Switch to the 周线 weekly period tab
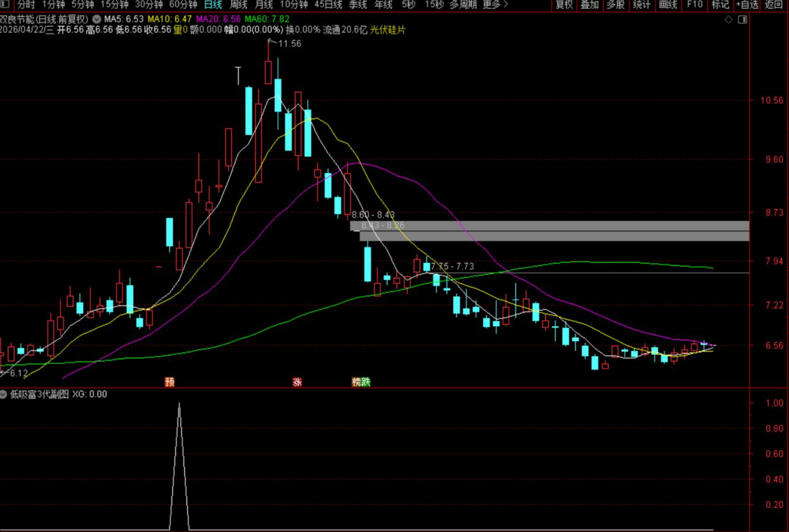The height and width of the screenshot is (532, 789). tap(238, 5)
